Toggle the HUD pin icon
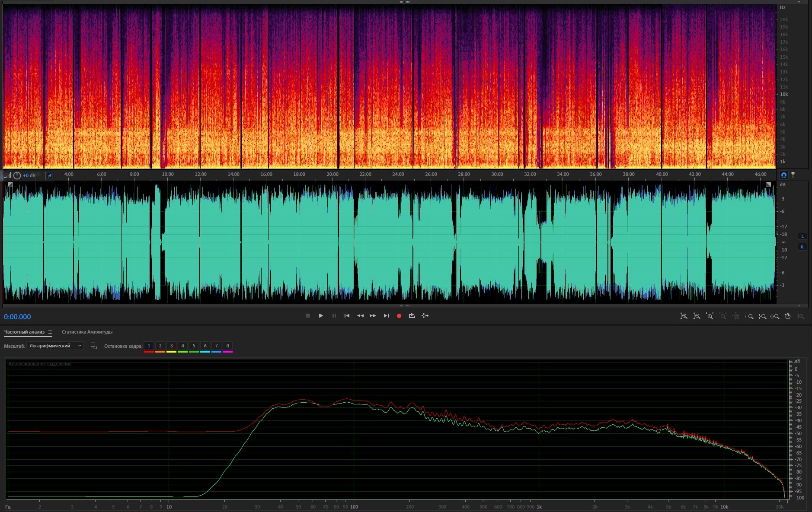Viewport: 812px width, 512px height. pyautogui.click(x=49, y=175)
